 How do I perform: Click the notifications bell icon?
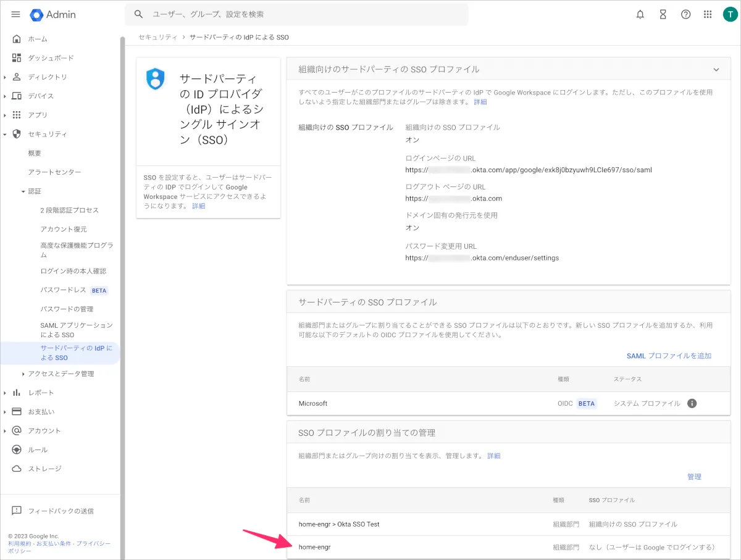pyautogui.click(x=640, y=14)
